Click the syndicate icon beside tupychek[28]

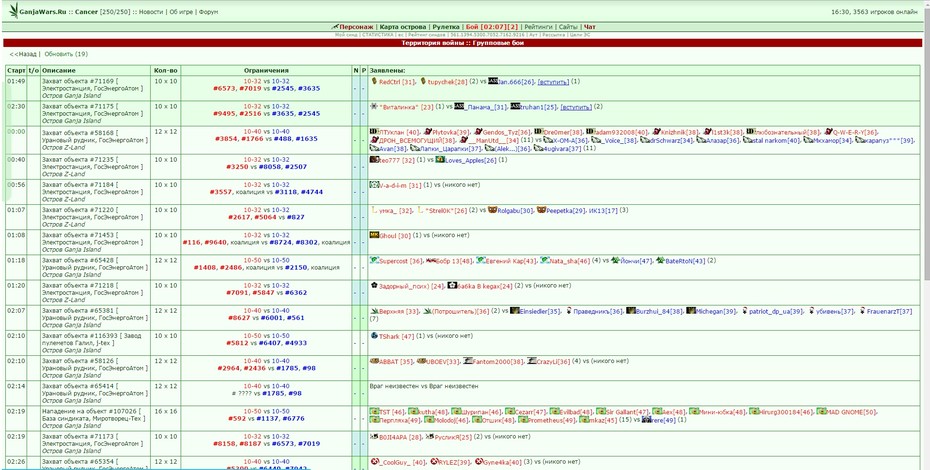(423, 81)
